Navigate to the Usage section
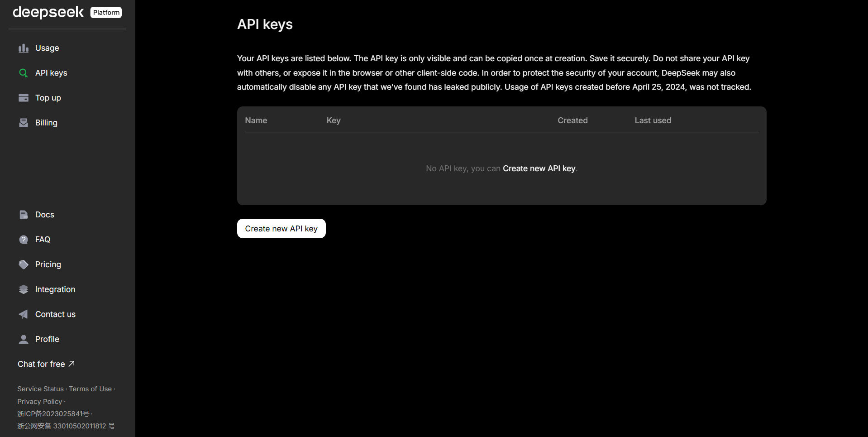This screenshot has height=437, width=868. (x=47, y=48)
